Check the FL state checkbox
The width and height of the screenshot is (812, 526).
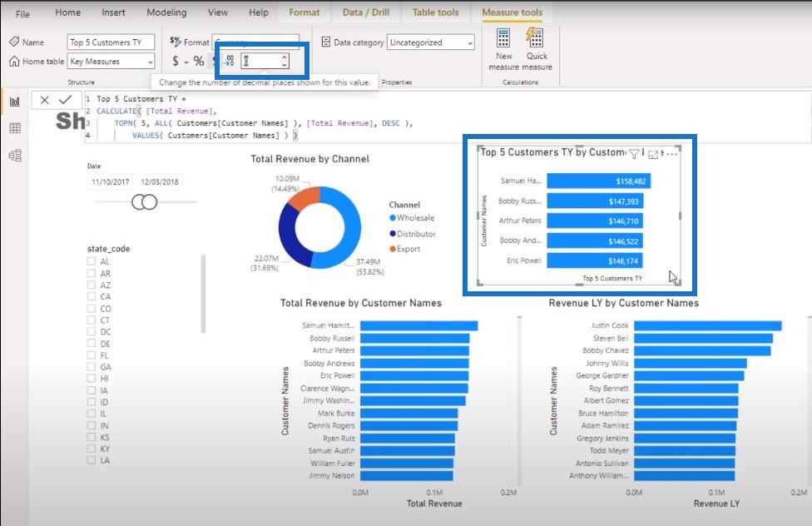pyautogui.click(x=92, y=355)
